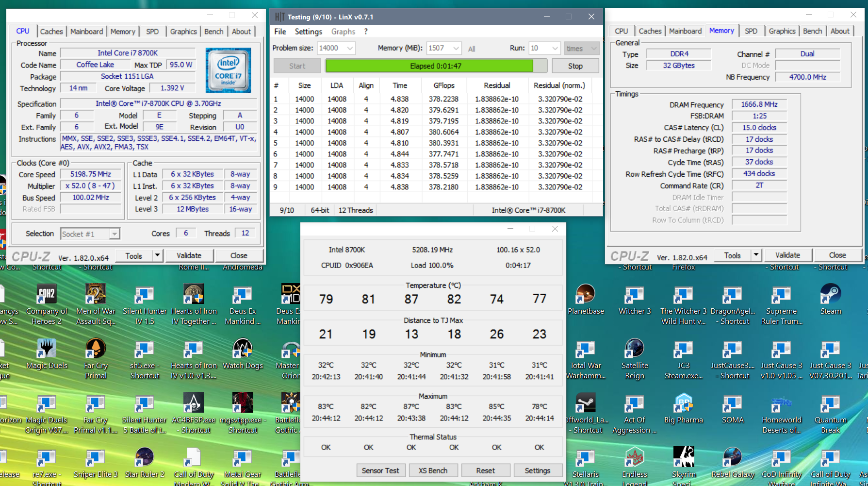The height and width of the screenshot is (486, 868).
Task: Open the Problem size dropdown in LinX
Action: tap(349, 48)
